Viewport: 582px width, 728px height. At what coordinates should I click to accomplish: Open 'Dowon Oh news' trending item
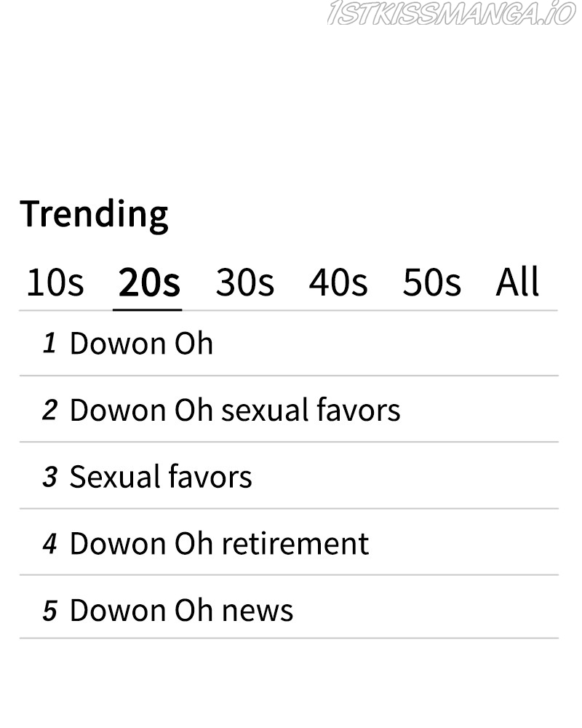click(x=181, y=610)
